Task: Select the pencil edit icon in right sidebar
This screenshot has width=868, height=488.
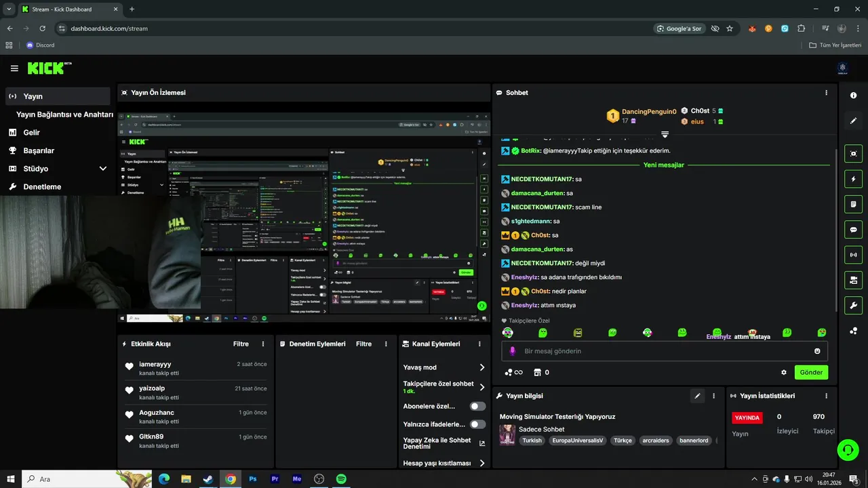Action: (854, 121)
